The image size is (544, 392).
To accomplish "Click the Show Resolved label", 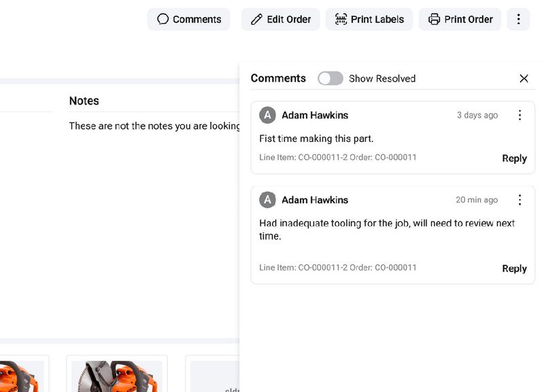I will [x=382, y=78].
